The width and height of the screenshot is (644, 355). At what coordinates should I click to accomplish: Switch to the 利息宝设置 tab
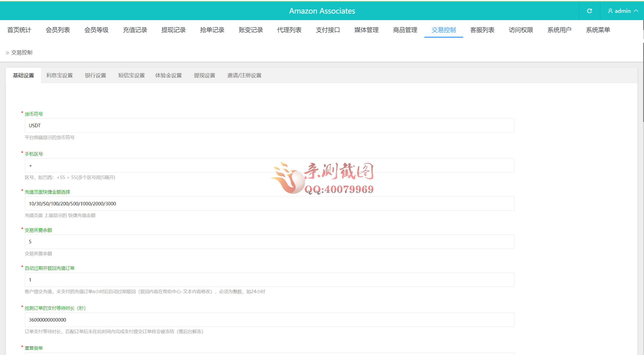click(x=59, y=75)
